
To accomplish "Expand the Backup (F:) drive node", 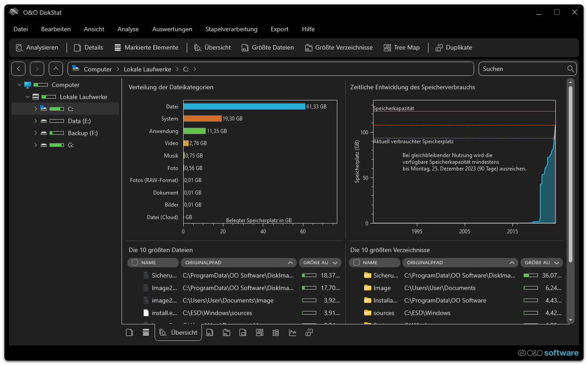I will tap(35, 133).
